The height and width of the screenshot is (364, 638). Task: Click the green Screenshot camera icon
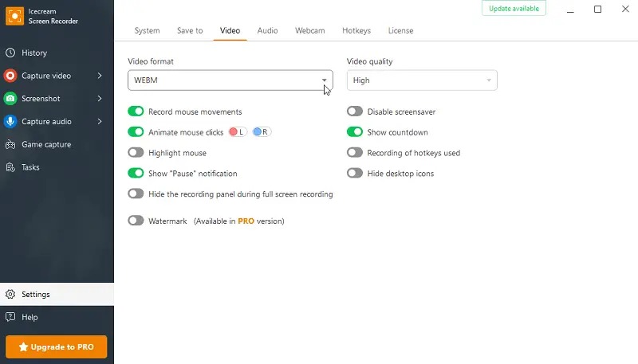(x=10, y=98)
